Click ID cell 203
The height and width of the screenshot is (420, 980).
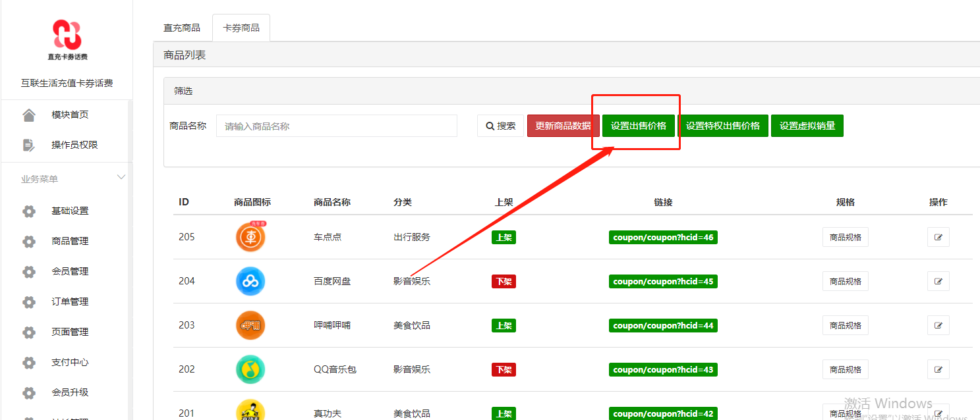pyautogui.click(x=187, y=325)
